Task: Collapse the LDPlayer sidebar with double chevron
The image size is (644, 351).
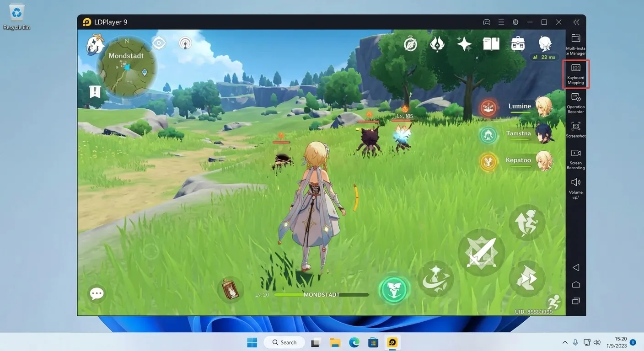Action: click(x=576, y=22)
